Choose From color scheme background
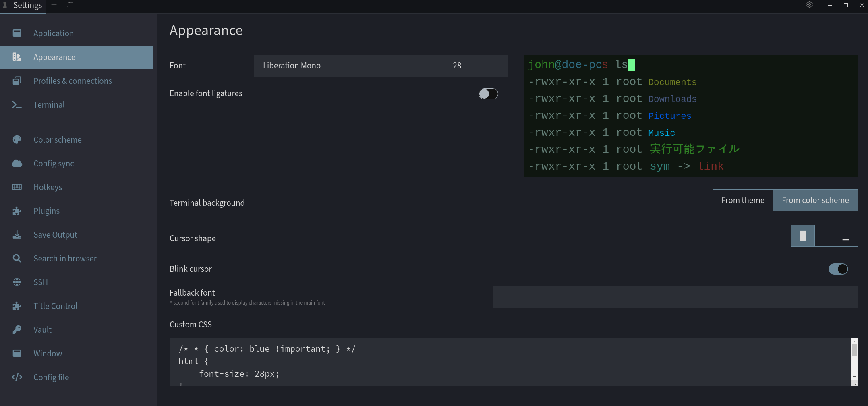868x406 pixels. 815,200
